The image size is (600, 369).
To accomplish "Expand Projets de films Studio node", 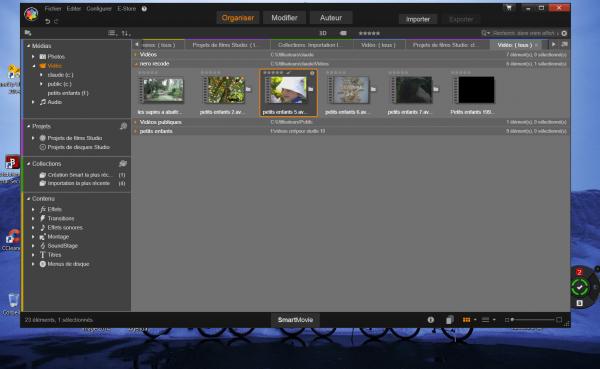I will click(33, 138).
